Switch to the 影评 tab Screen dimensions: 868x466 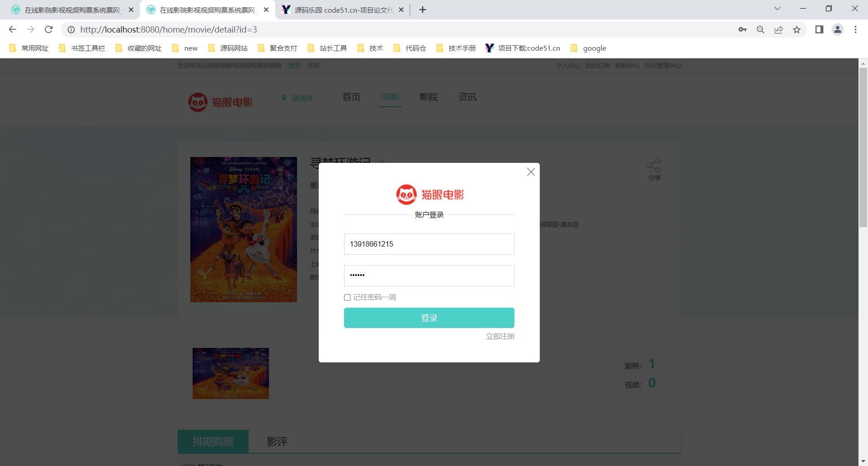[x=277, y=442]
